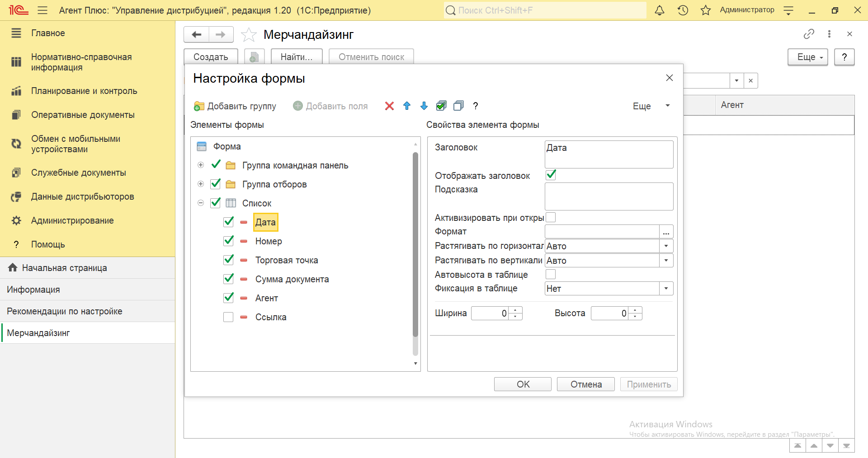This screenshot has width=868, height=458.
Task: Click OK button
Action: point(523,384)
